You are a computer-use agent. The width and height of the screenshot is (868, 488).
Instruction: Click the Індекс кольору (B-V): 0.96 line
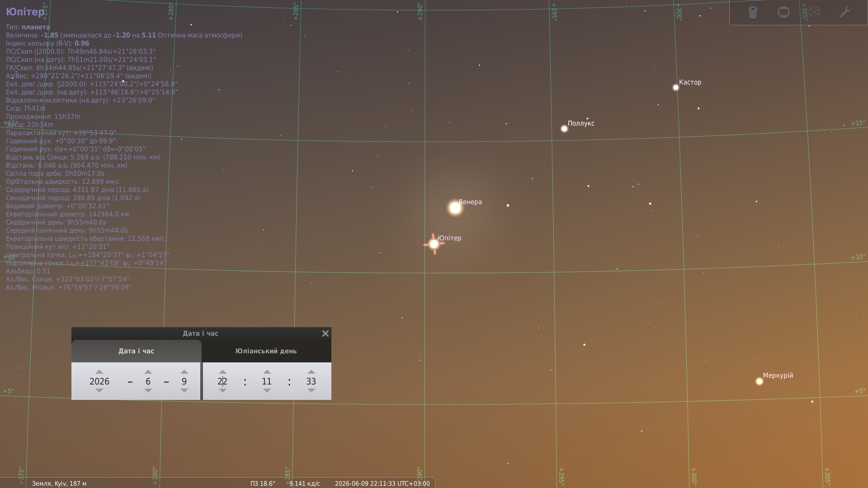point(47,43)
